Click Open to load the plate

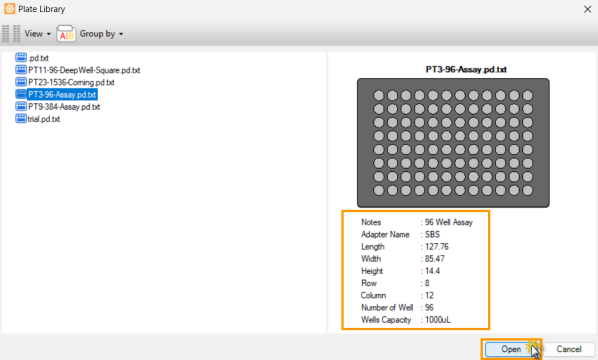pos(511,349)
